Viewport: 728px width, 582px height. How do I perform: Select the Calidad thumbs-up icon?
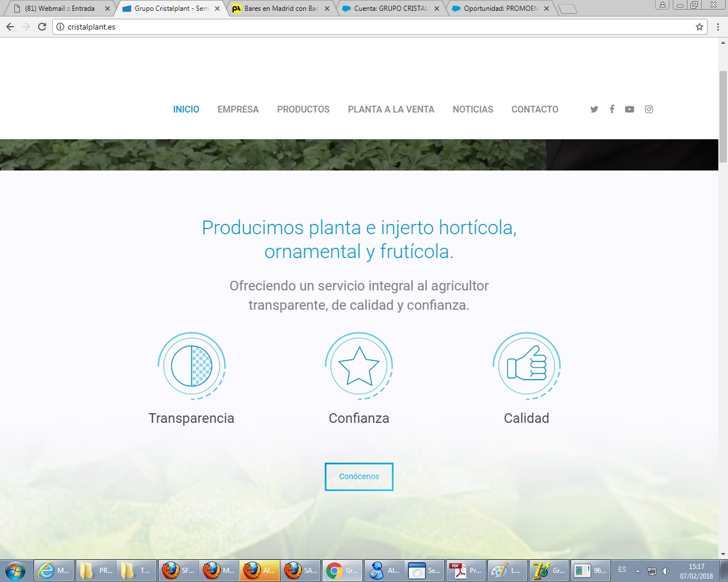point(526,366)
